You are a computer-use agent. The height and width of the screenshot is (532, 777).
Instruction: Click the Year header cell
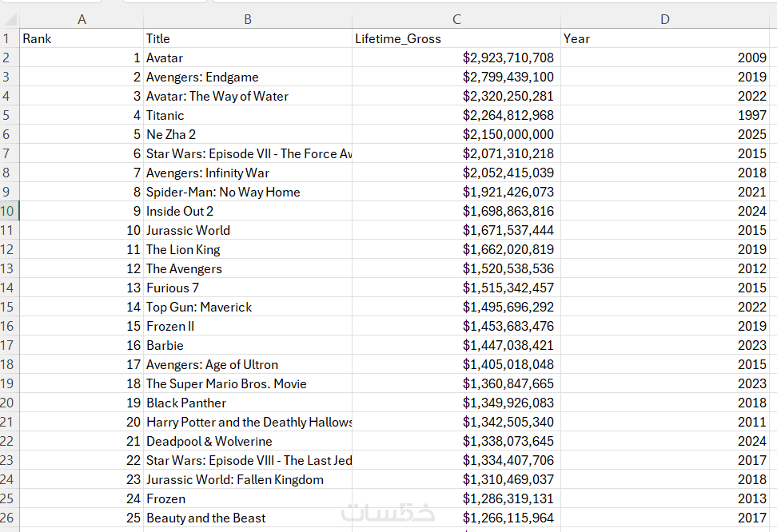[664, 38]
